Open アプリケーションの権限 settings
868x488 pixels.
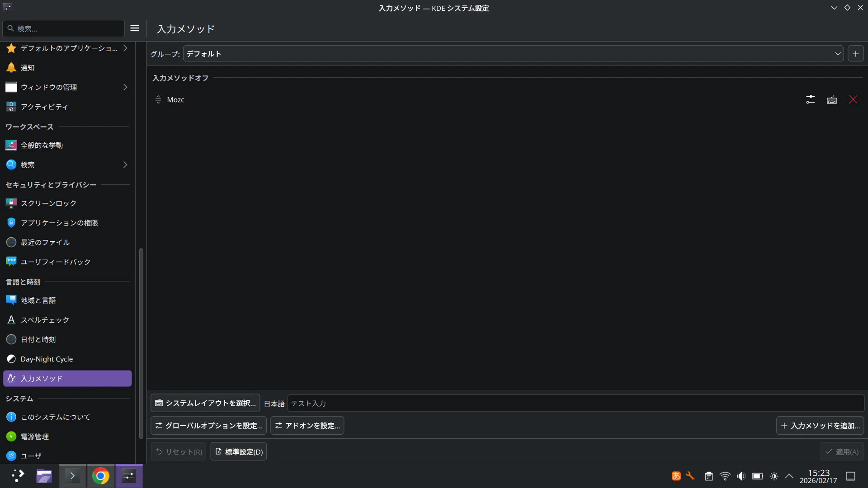tap(67, 223)
